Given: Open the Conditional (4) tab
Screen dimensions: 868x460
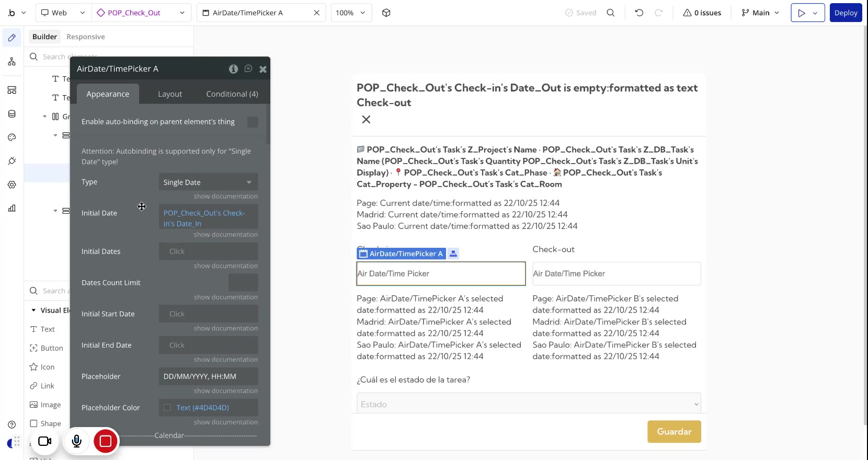Looking at the screenshot, I should pyautogui.click(x=232, y=94).
